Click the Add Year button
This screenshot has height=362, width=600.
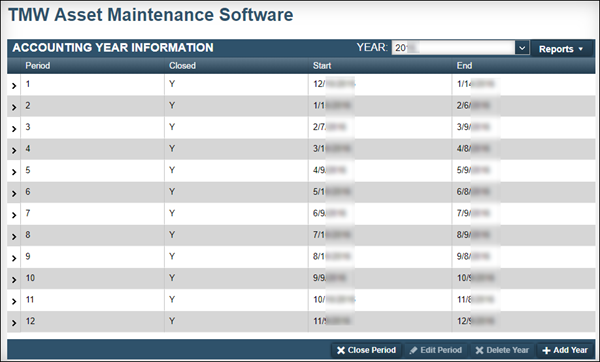pyautogui.click(x=565, y=350)
